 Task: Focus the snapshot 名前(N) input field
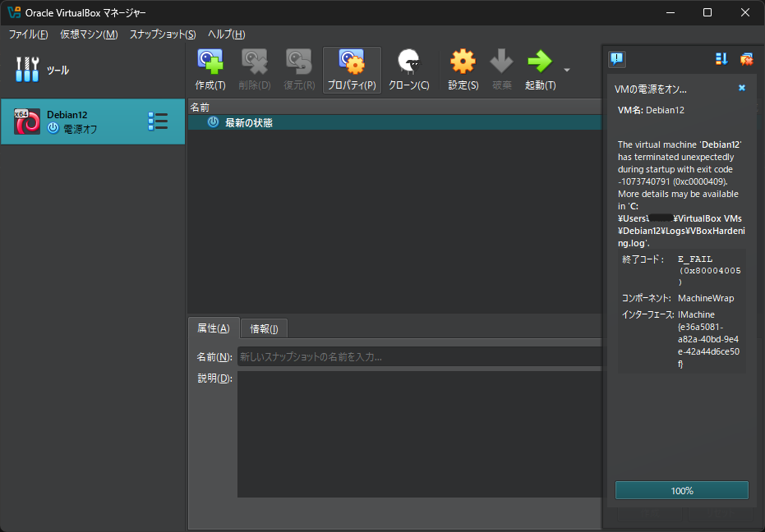[420, 357]
